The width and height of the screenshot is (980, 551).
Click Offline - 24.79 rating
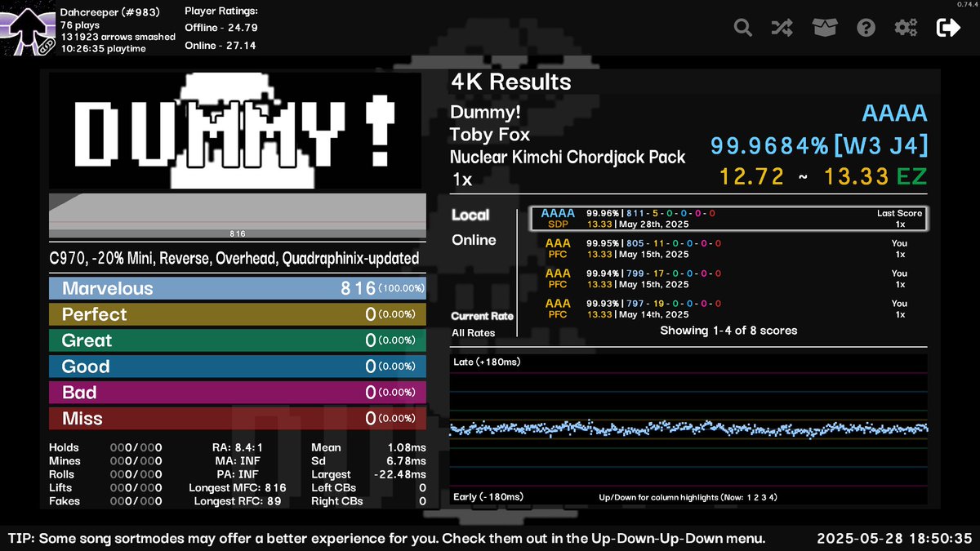221,28
